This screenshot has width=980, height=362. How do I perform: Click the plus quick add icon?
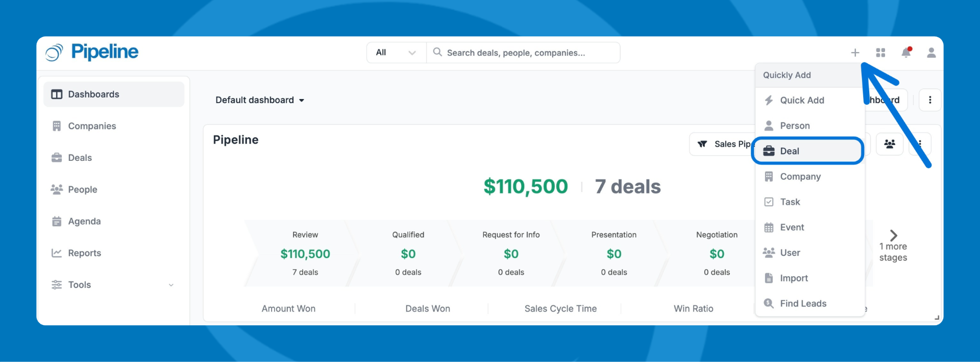point(855,53)
